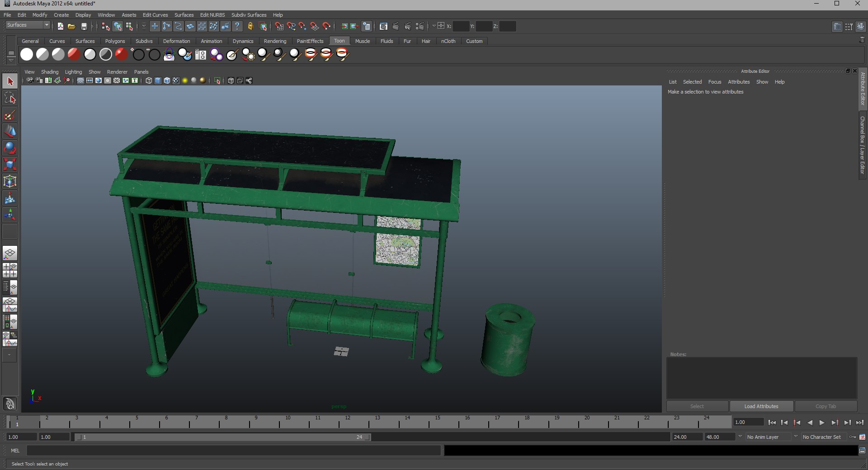
Task: Choose the four view layout
Action: (x=10, y=270)
